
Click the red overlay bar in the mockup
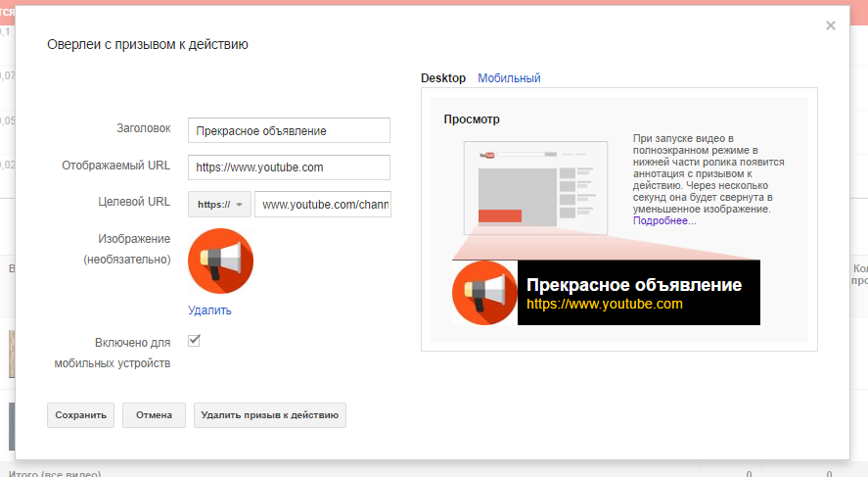click(500, 215)
